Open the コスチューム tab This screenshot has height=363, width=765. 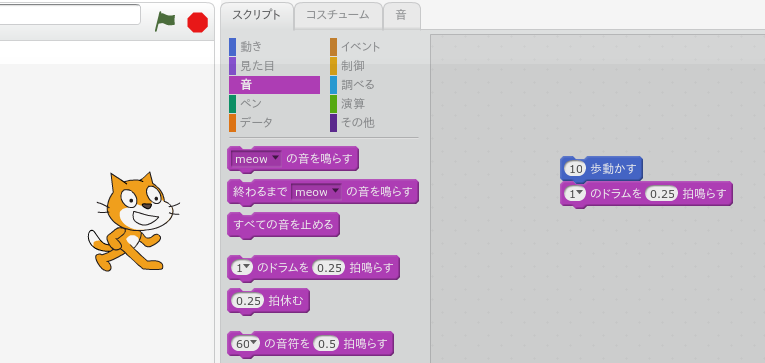pyautogui.click(x=338, y=15)
